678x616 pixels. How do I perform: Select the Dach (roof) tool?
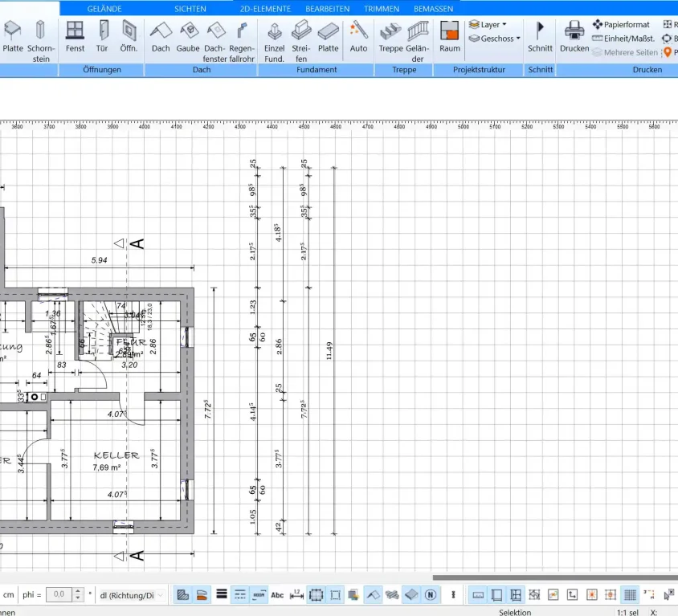click(161, 37)
